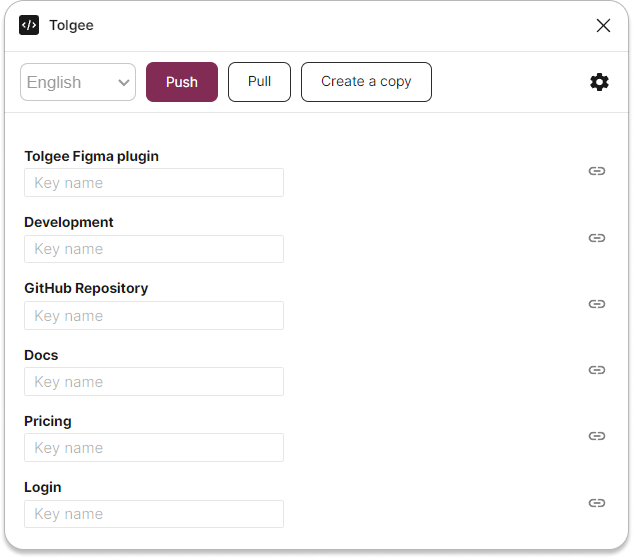Open plugin settings gear icon
The width and height of the screenshot is (633, 558).
point(599,82)
